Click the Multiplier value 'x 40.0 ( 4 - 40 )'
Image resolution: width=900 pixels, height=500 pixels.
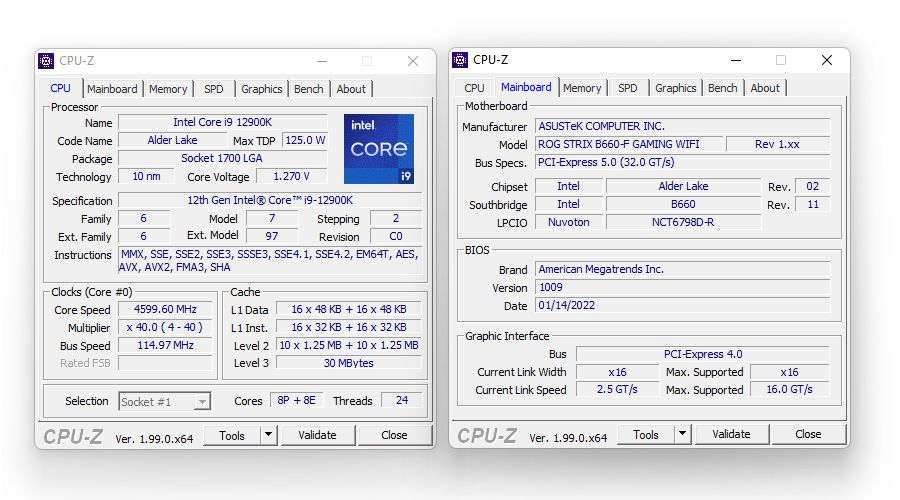pos(165,327)
